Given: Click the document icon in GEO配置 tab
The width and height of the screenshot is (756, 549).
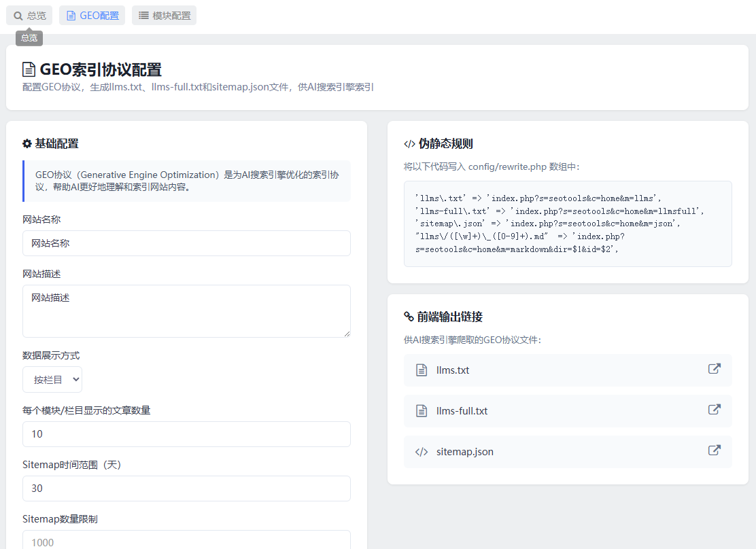Looking at the screenshot, I should (71, 16).
